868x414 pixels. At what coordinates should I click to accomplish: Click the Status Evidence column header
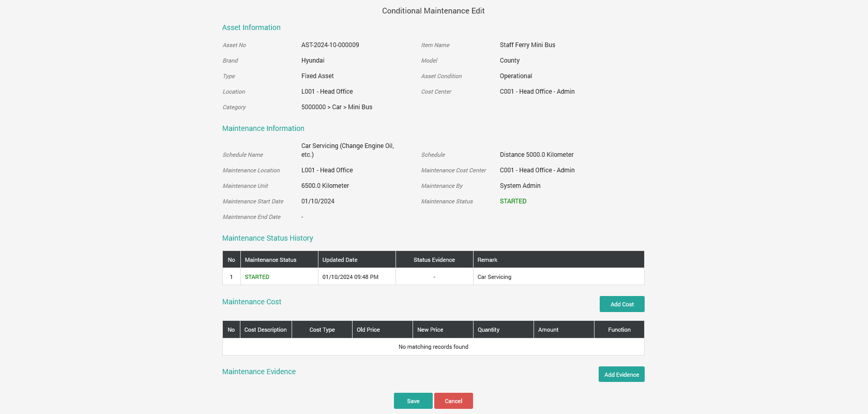coord(434,260)
